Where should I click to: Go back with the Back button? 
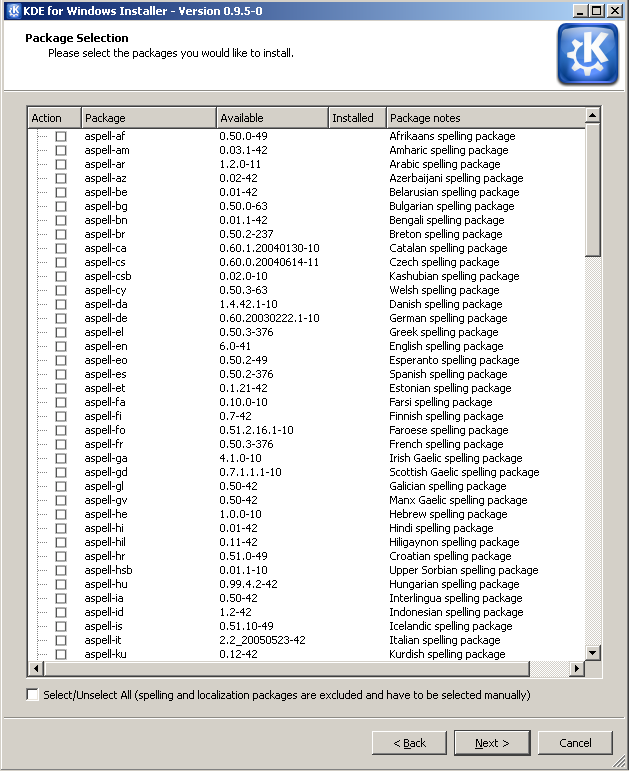tap(409, 743)
